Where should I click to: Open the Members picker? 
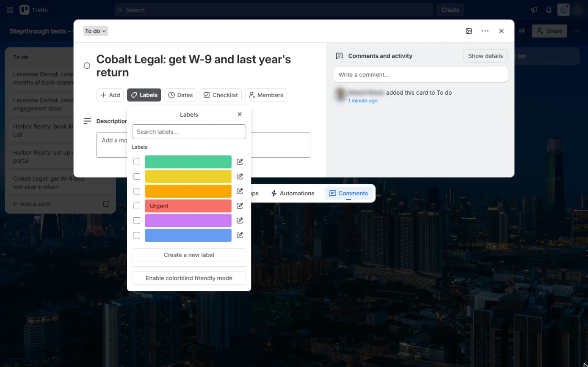click(x=266, y=95)
